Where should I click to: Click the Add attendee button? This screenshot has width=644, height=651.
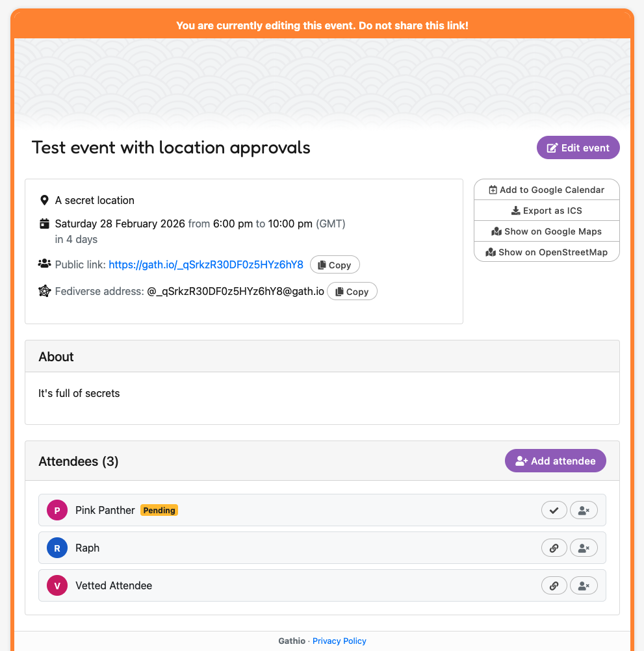(x=555, y=461)
